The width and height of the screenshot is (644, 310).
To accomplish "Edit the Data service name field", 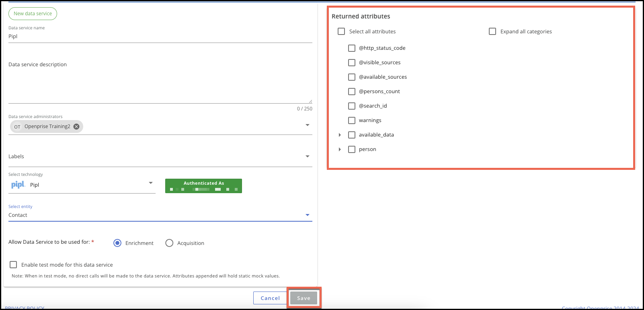I will 160,37.
